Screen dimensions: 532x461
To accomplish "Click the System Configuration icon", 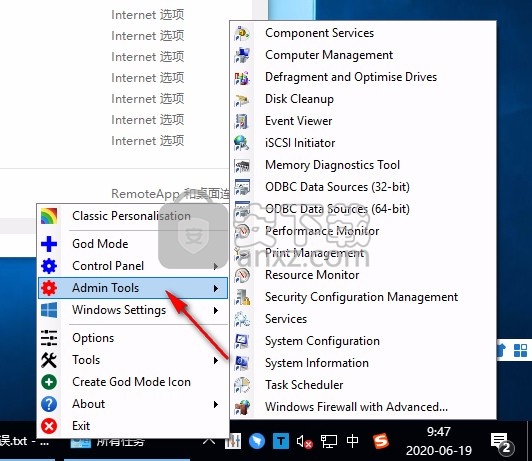I will click(242, 341).
